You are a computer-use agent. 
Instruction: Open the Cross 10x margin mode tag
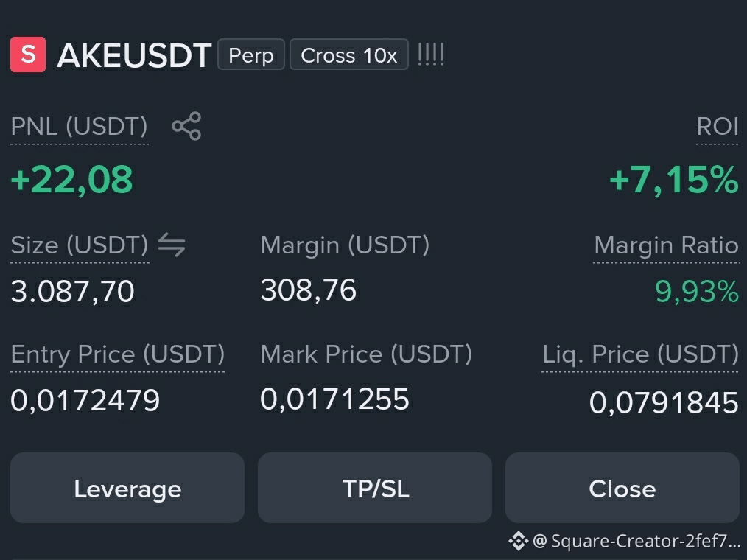tap(348, 55)
